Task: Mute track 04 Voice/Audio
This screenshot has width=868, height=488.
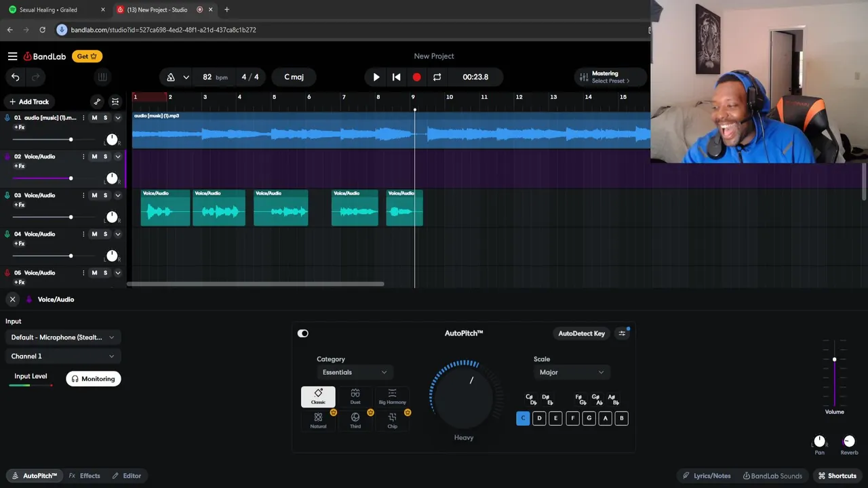Action: pyautogui.click(x=94, y=234)
